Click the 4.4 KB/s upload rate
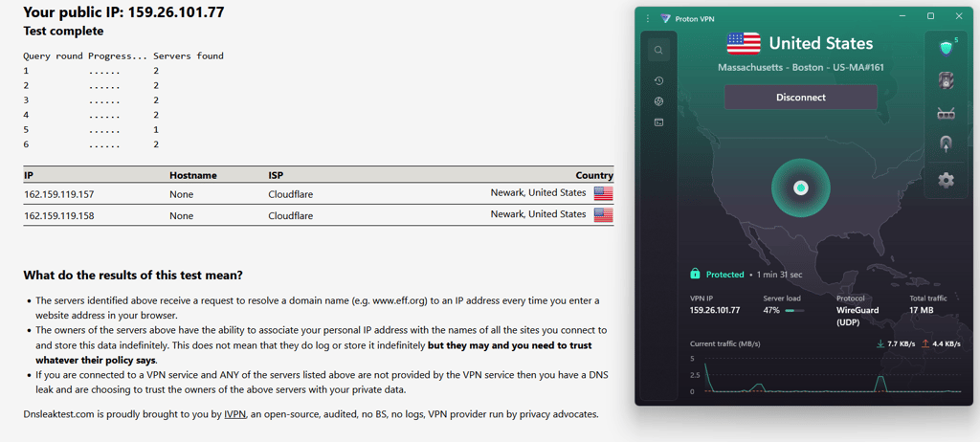Viewport: 980px width, 442px height. (947, 343)
